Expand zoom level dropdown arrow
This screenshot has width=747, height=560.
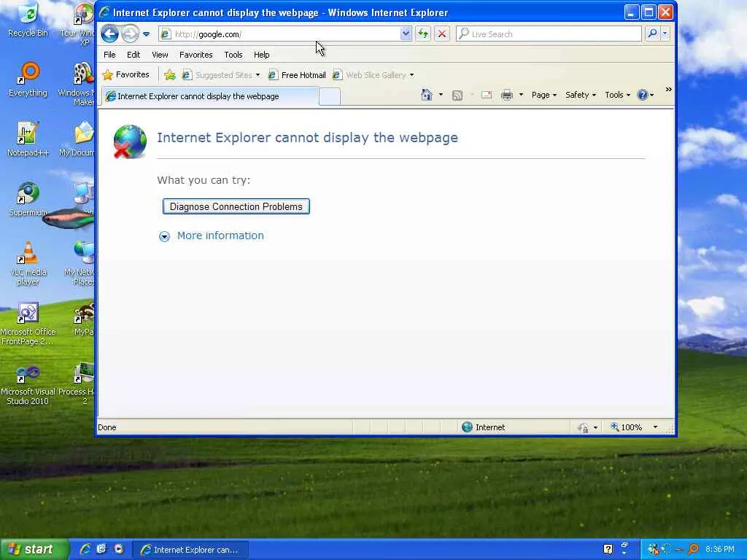(x=655, y=427)
